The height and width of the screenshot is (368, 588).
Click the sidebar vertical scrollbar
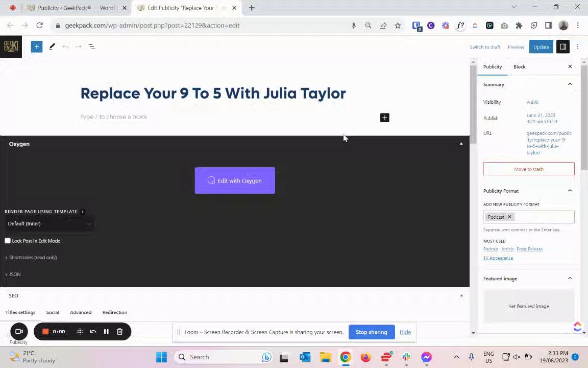584,117
